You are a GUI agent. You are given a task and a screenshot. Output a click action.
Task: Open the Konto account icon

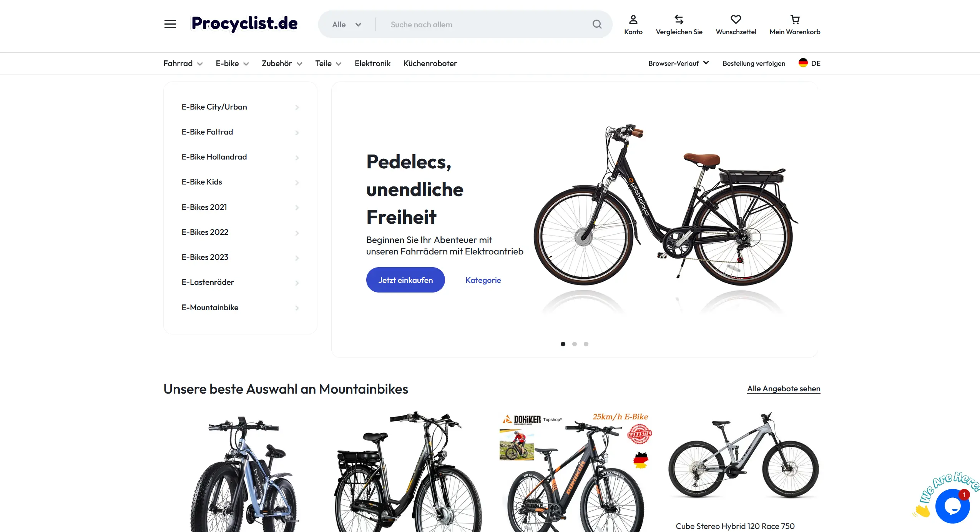click(x=633, y=20)
